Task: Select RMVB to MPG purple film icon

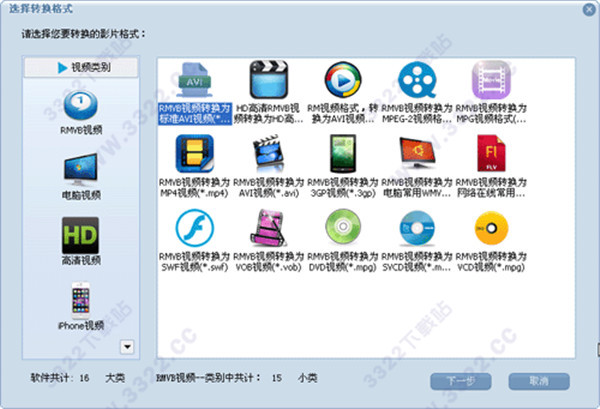Action: coord(491,80)
